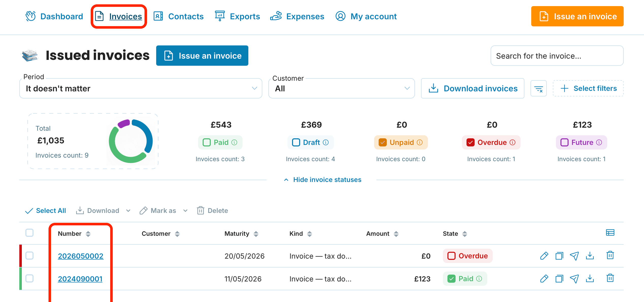Screen dimensions: 644x302
Task: Open the Dashboard page
Action: point(54,16)
